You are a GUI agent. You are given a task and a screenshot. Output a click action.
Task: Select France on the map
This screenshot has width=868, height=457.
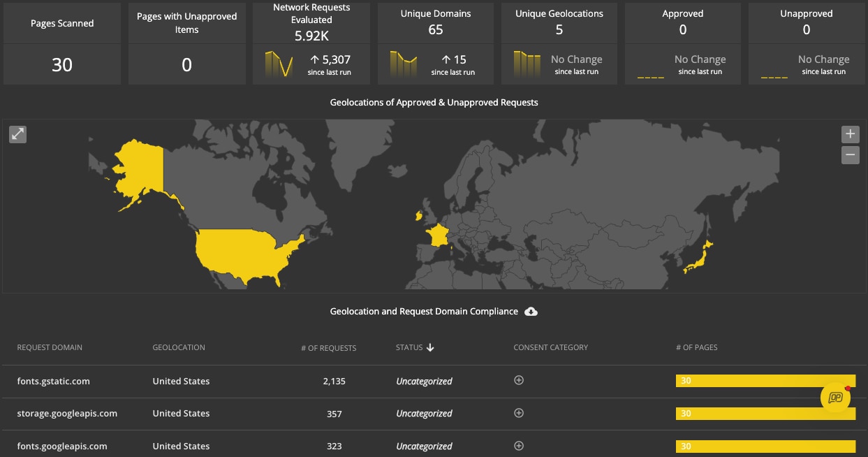439,235
